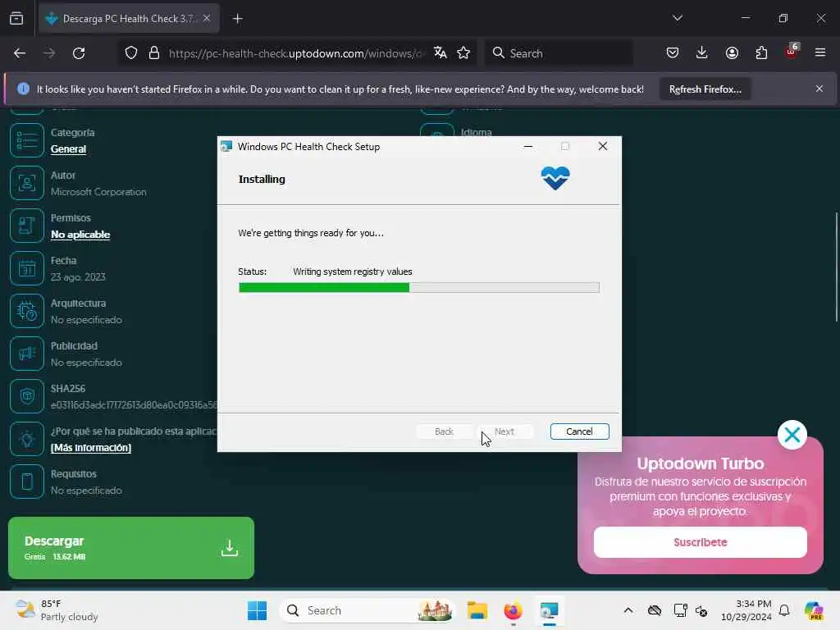Click the Refresh Firefox button
This screenshot has width=840, height=630.
pos(705,89)
